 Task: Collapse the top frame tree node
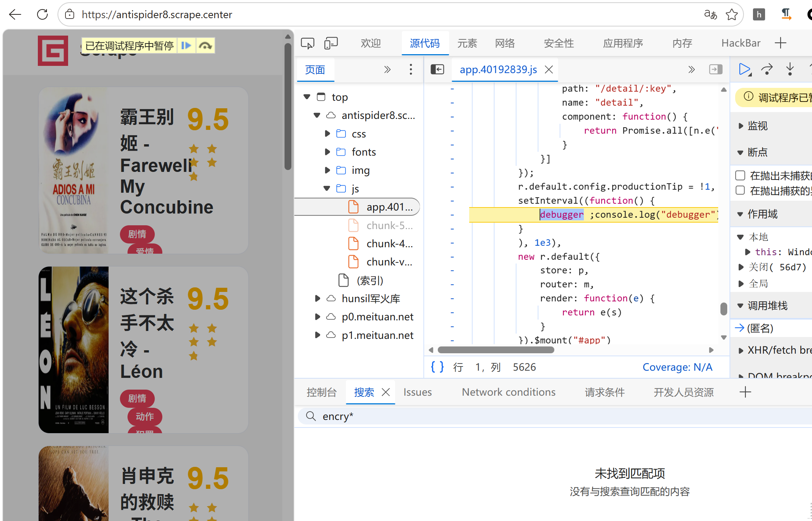coord(307,97)
